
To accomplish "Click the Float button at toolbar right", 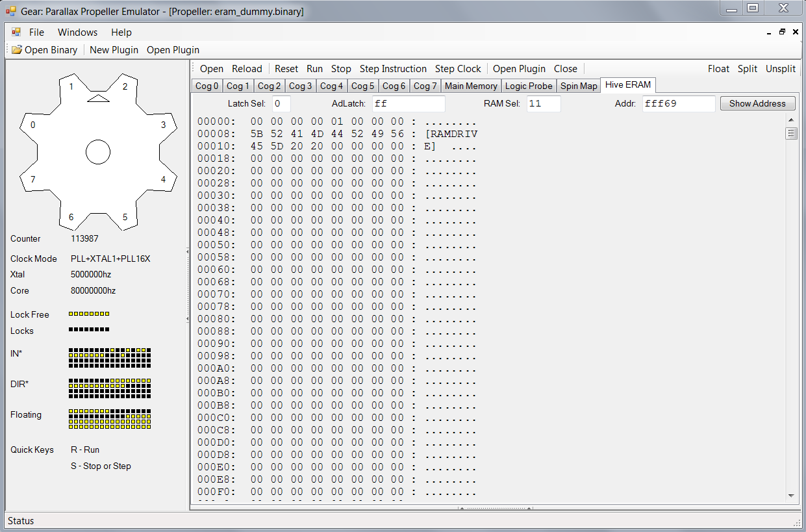I will [x=718, y=69].
